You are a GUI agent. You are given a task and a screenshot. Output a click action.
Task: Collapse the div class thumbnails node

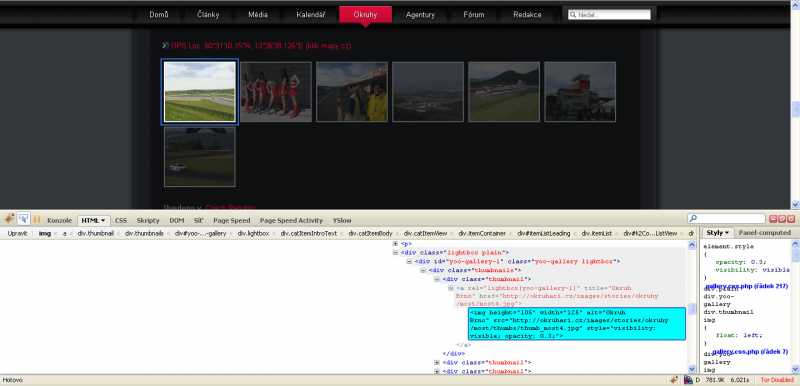[423, 270]
